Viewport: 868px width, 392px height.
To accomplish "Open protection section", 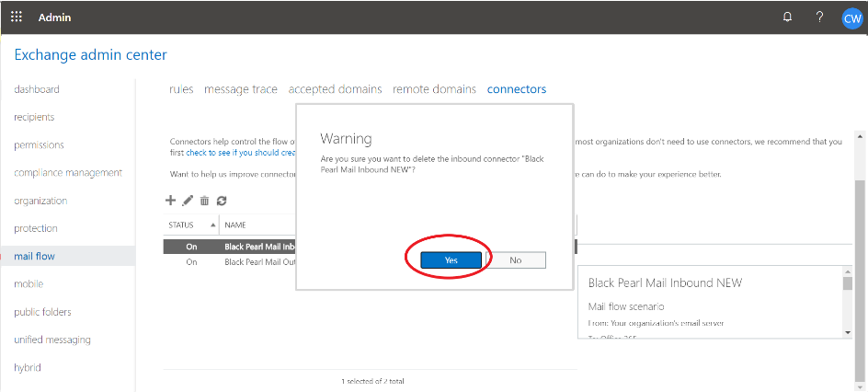I will (36, 228).
